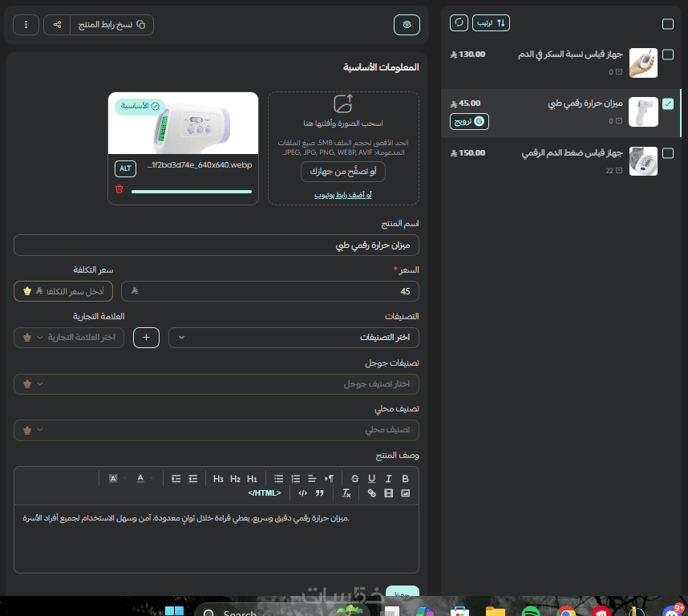Select Heading 1 format in editor toolbar
This screenshot has width=688, height=616.
pos(252,479)
